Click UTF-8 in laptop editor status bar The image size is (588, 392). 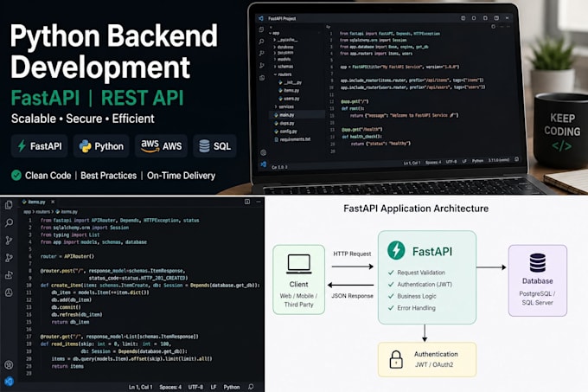[x=451, y=162]
